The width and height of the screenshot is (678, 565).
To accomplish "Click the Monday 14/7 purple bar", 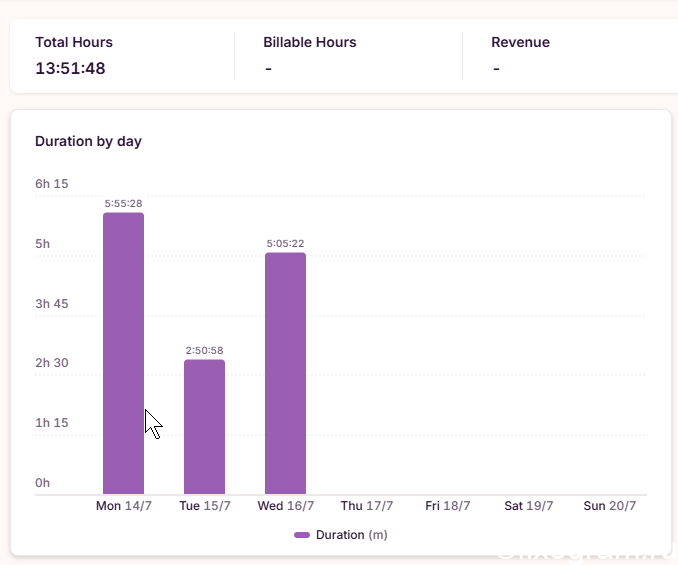I will tap(123, 353).
